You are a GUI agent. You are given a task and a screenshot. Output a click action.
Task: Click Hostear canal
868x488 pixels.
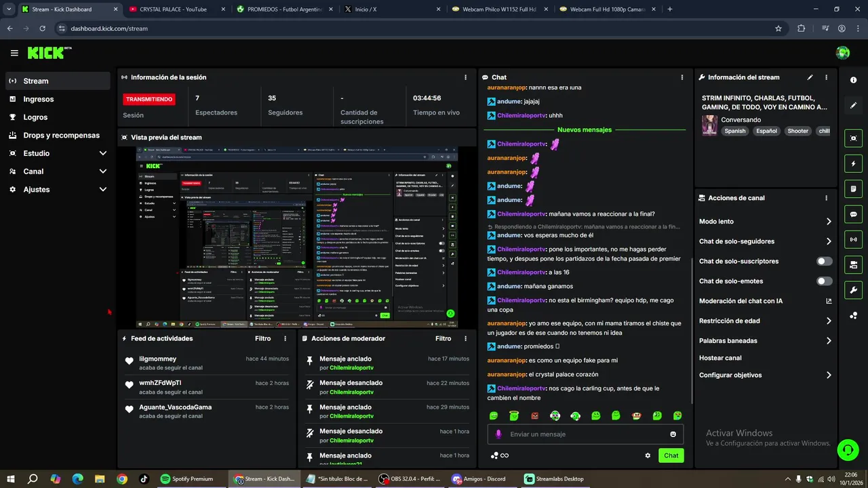720,358
